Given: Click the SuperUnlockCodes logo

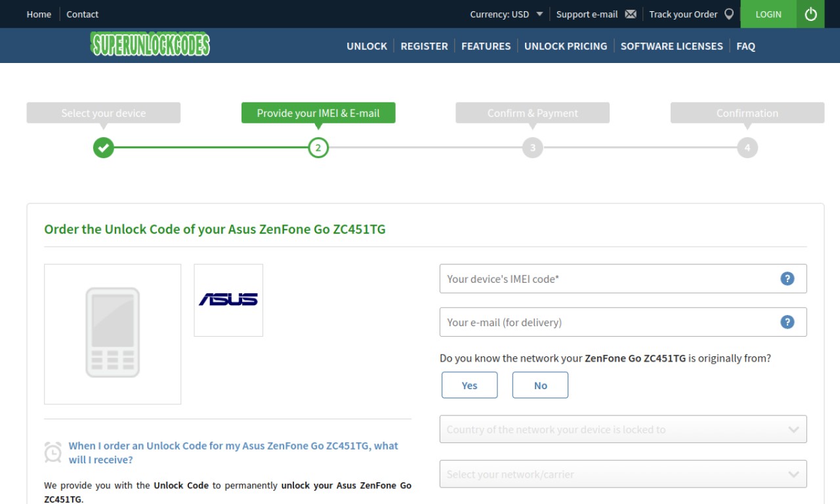Looking at the screenshot, I should (151, 44).
